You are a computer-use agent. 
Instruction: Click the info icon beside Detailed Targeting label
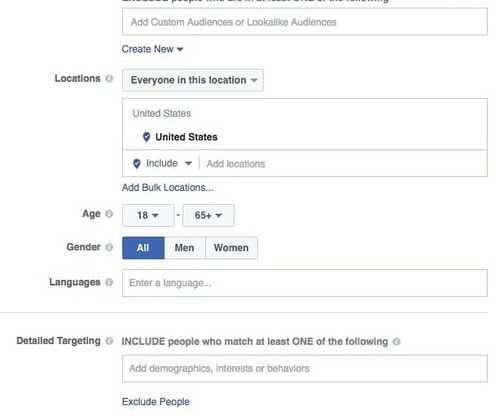coord(109,341)
